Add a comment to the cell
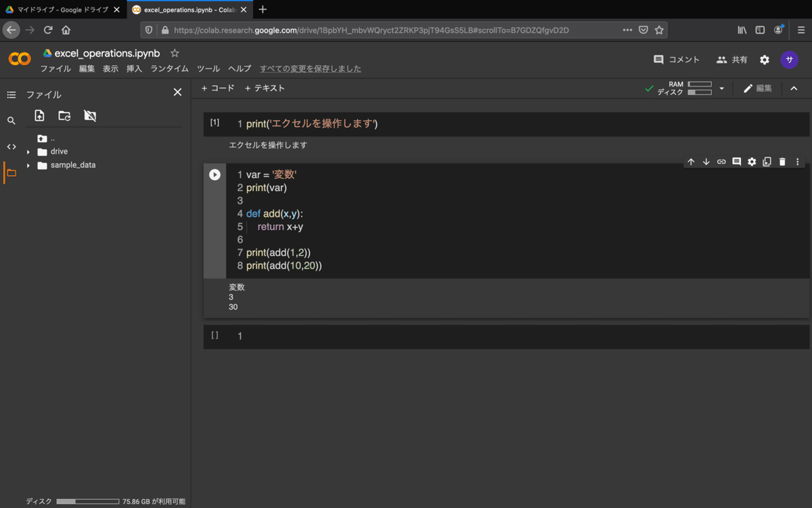The image size is (812, 508). [x=737, y=161]
